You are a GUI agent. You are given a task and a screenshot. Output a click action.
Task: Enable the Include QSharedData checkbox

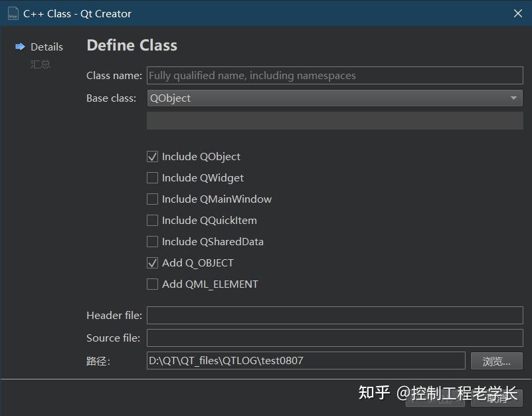coord(152,241)
